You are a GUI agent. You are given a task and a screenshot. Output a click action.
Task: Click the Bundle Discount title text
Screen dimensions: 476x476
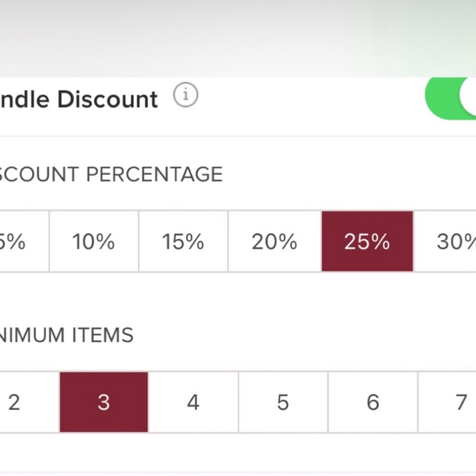point(79,99)
